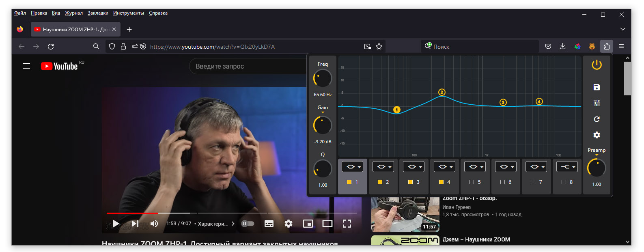Screen dimensions: 644x252
Task: Select EQ node 3 on the curve
Action: [503, 102]
